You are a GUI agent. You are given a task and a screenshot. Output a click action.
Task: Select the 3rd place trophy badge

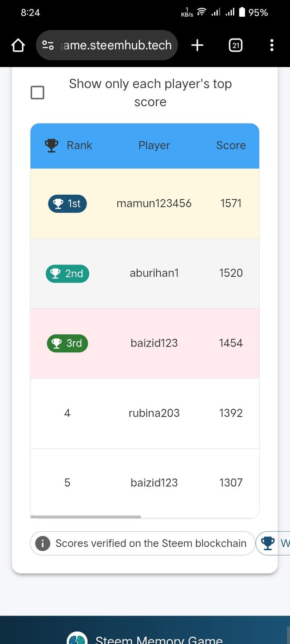click(x=68, y=343)
